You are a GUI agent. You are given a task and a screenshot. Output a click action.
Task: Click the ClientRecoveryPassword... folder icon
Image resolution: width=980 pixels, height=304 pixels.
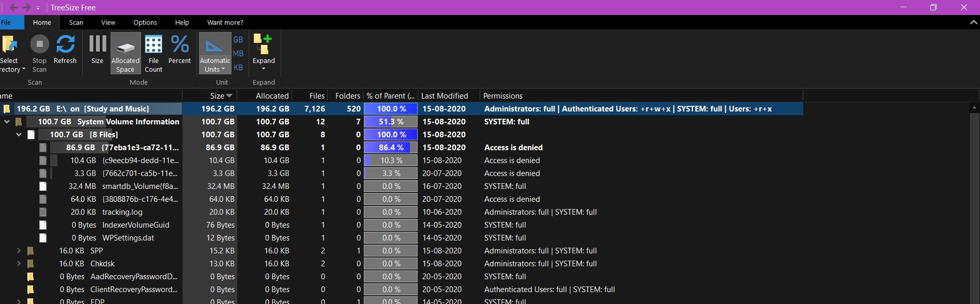[x=30, y=290]
